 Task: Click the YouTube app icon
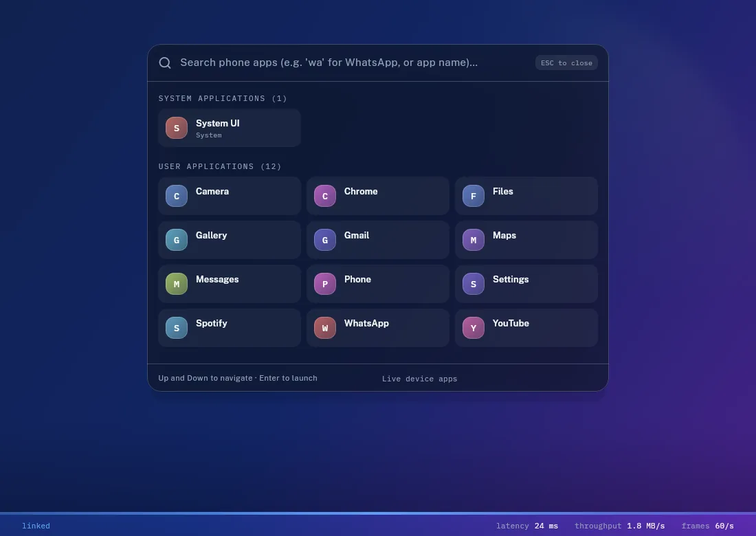(x=474, y=327)
